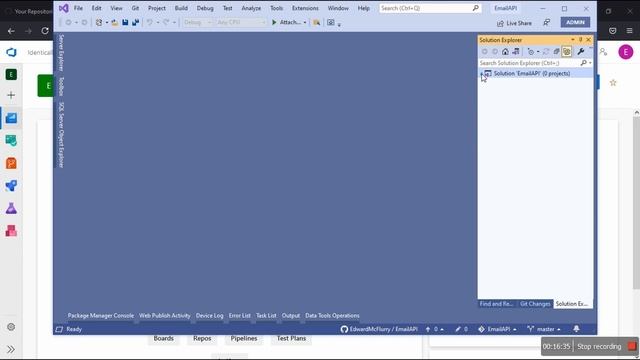The width and height of the screenshot is (640, 360).
Task: Open the Build menu
Action: point(181,8)
